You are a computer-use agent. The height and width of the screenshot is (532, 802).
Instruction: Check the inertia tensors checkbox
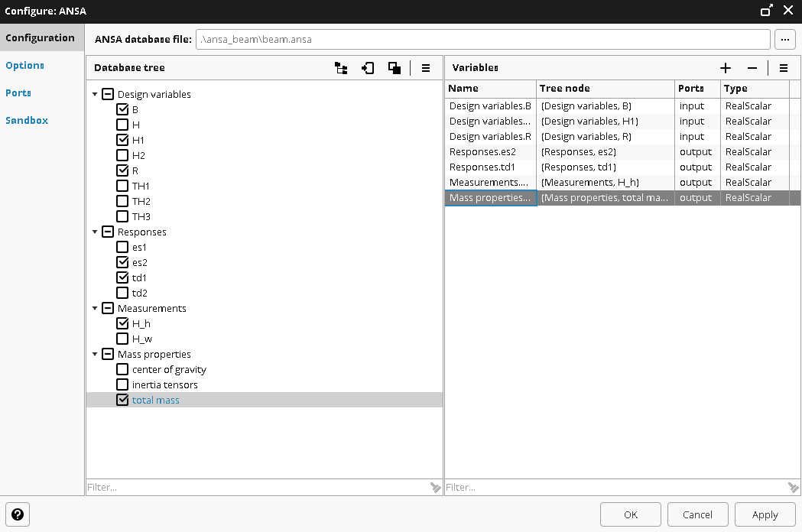(x=122, y=384)
